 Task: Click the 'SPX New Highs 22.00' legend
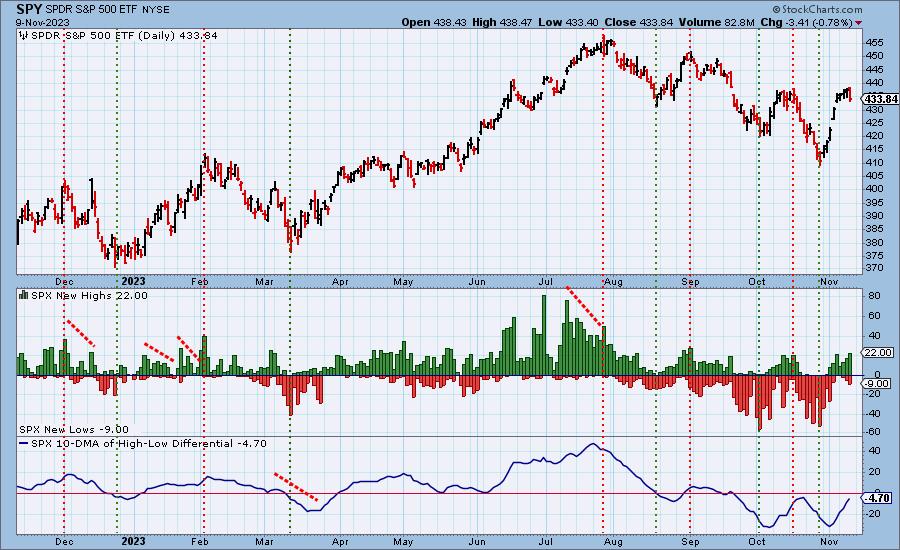pos(89,295)
